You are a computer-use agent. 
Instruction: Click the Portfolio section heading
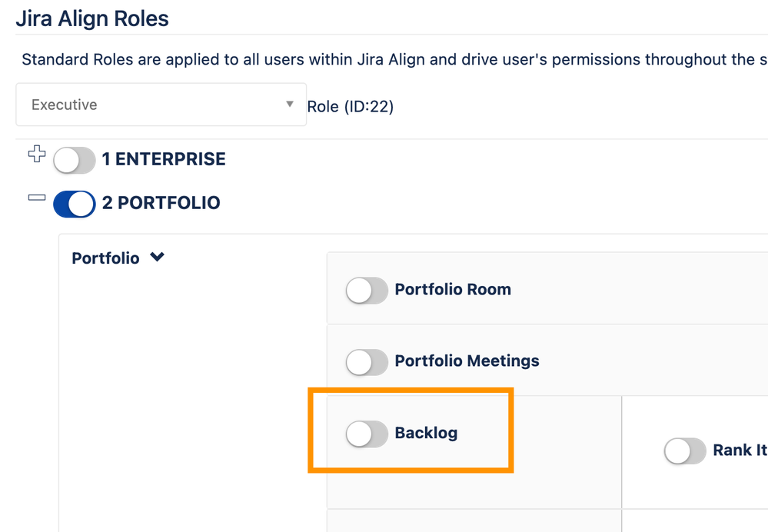coord(105,258)
